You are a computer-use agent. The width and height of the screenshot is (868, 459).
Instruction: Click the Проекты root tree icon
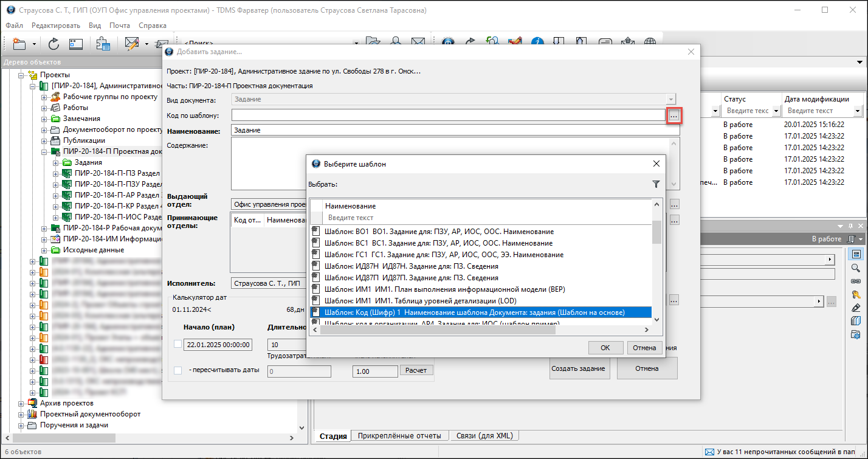pos(33,75)
